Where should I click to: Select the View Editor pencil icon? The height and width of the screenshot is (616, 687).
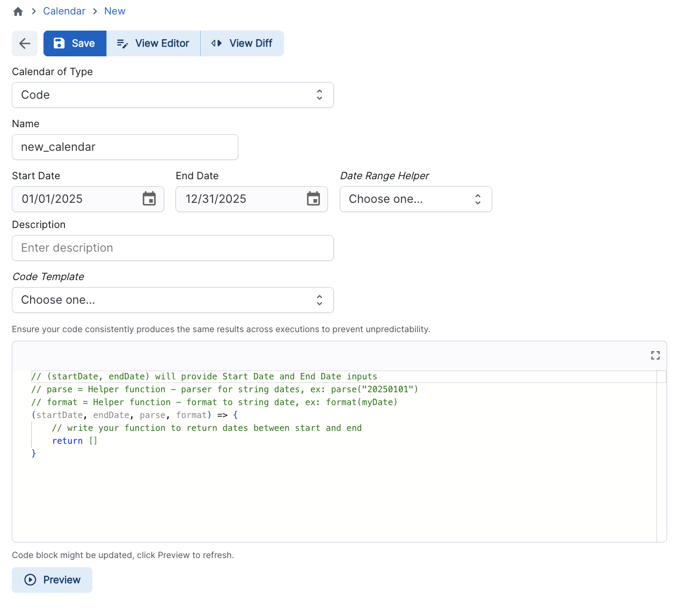(123, 43)
